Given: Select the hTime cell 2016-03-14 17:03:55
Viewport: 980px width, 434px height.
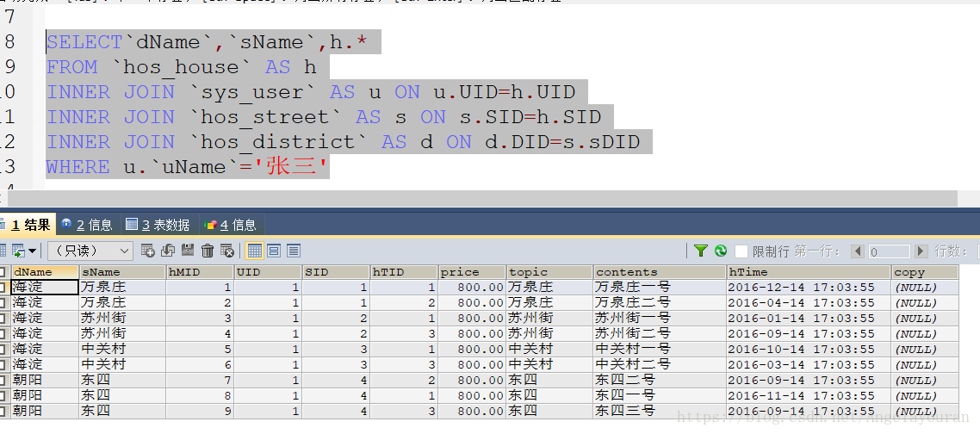Looking at the screenshot, I should coord(809,364).
